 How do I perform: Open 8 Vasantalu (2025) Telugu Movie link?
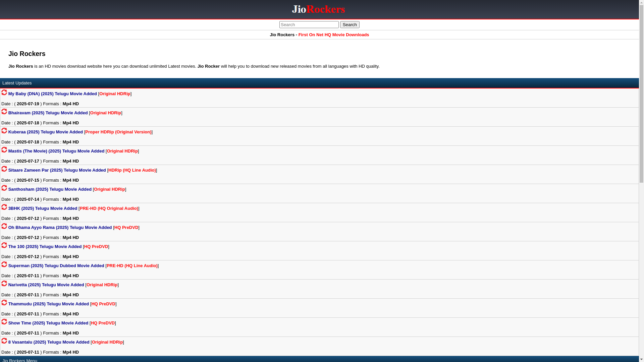coord(49,342)
